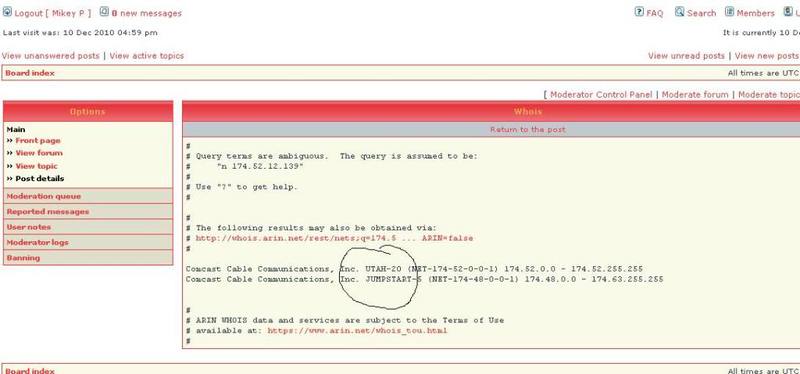Select View forum in Options menu
Viewport: 800px width, 374px height.
pos(39,153)
